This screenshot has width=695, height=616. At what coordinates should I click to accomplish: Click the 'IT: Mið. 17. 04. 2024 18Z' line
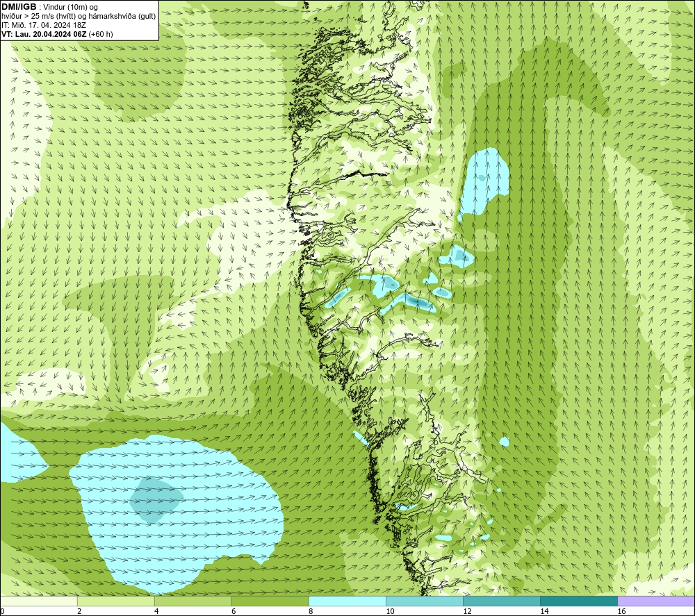pos(44,25)
